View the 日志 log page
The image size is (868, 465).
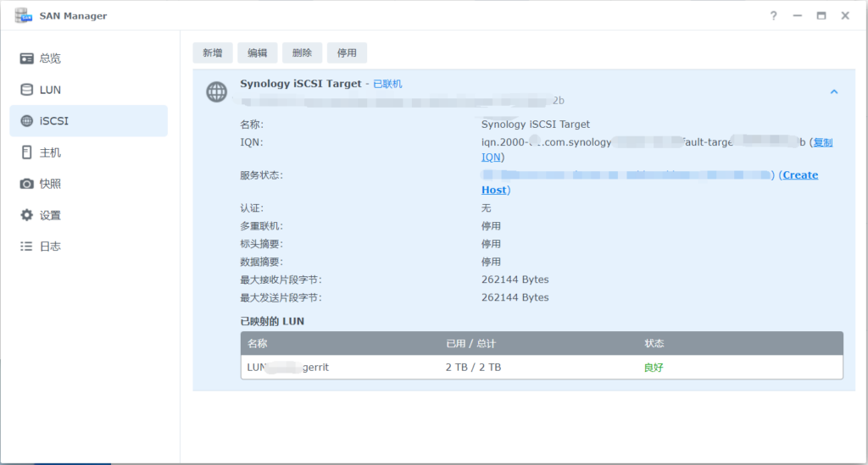pos(88,246)
